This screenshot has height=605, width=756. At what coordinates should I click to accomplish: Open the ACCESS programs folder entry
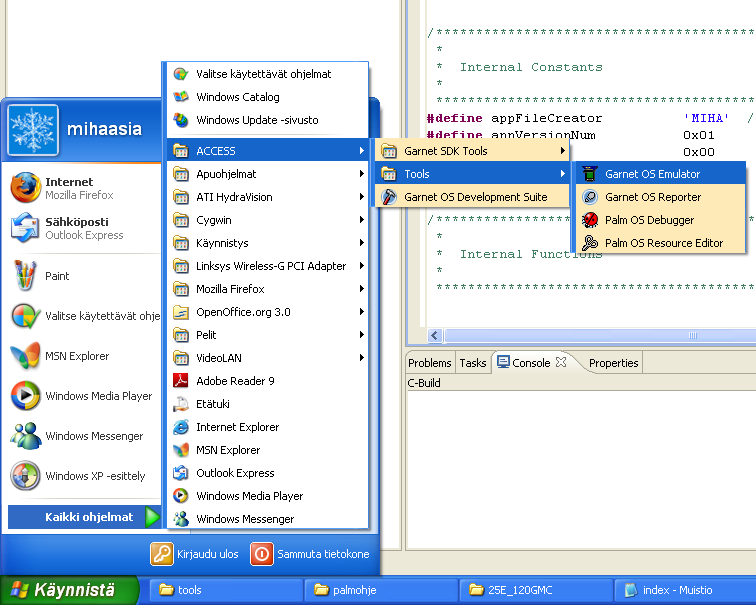[x=268, y=151]
